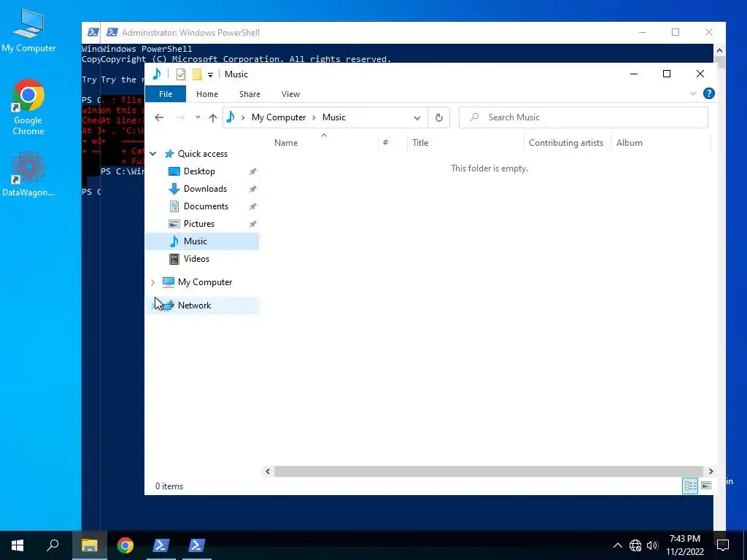Select Music in the navigation pane

point(202,241)
